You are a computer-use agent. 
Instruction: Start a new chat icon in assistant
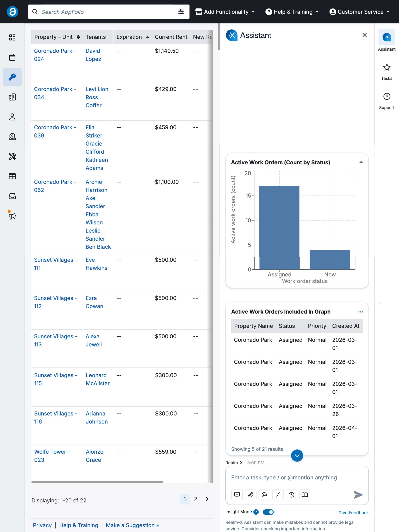tap(237, 495)
